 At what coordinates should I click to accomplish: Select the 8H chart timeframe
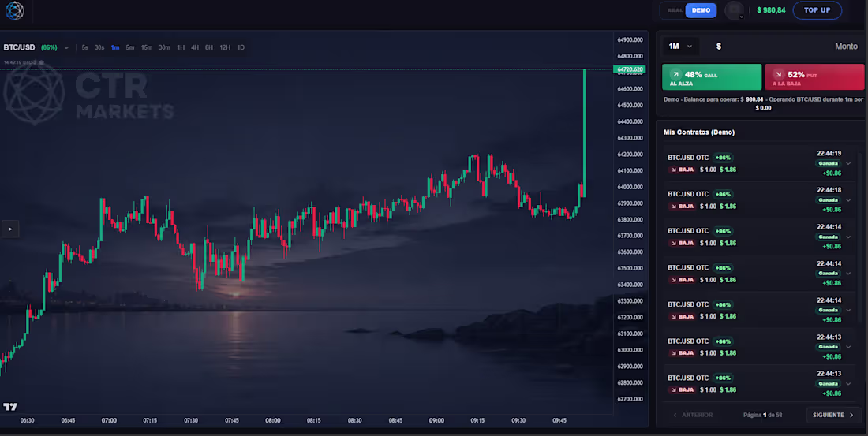[208, 47]
